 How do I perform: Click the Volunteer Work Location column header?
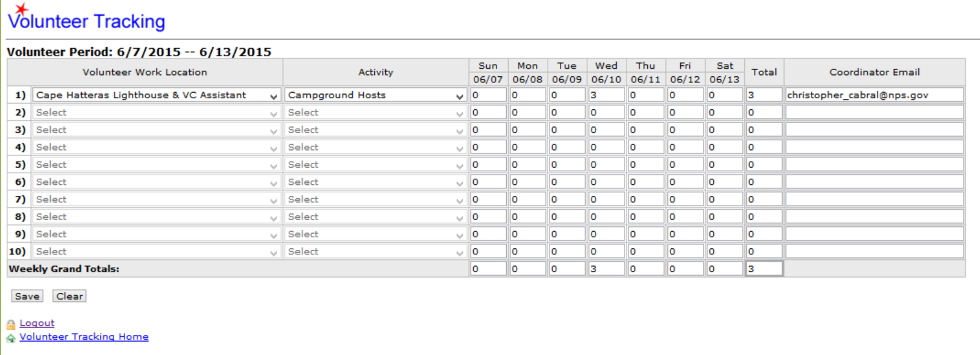145,72
